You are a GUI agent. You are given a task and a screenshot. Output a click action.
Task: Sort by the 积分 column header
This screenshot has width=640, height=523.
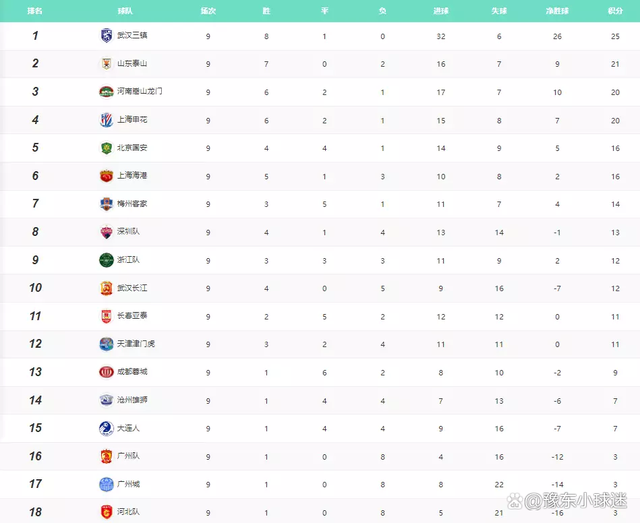[x=616, y=11]
